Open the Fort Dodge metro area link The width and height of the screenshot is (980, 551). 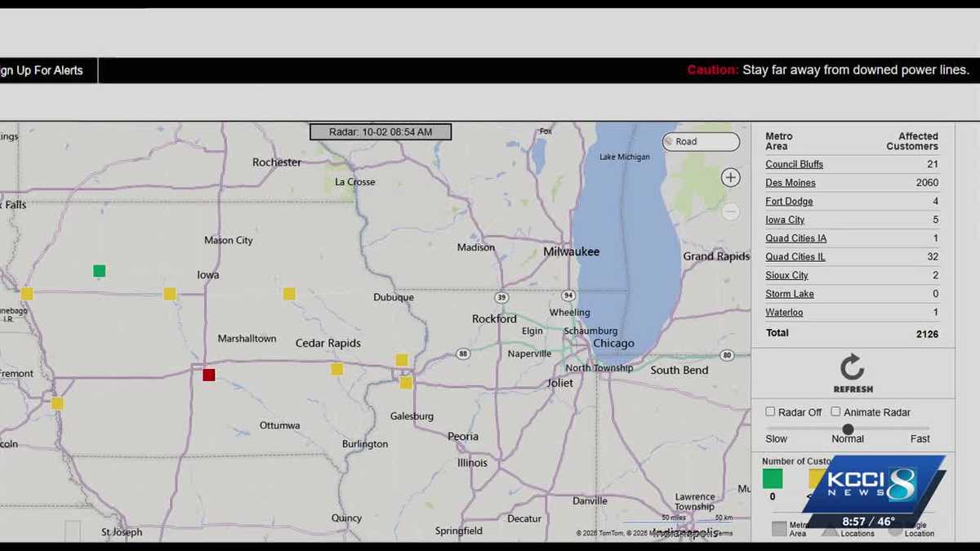pos(789,201)
